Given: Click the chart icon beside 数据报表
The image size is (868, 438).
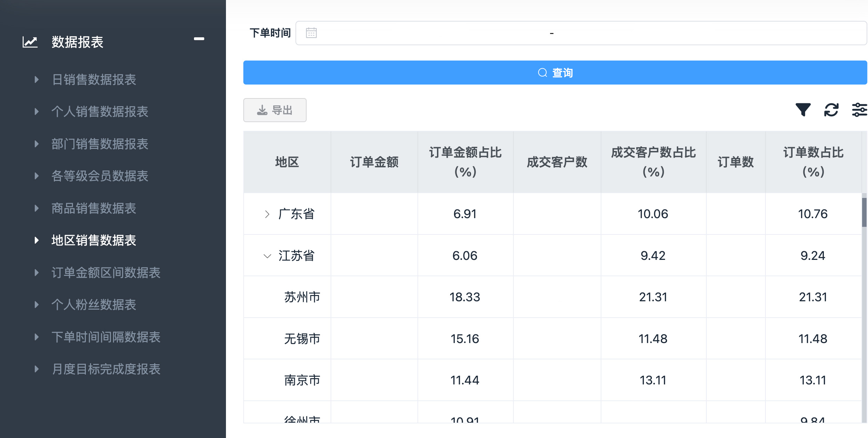Looking at the screenshot, I should pos(30,42).
